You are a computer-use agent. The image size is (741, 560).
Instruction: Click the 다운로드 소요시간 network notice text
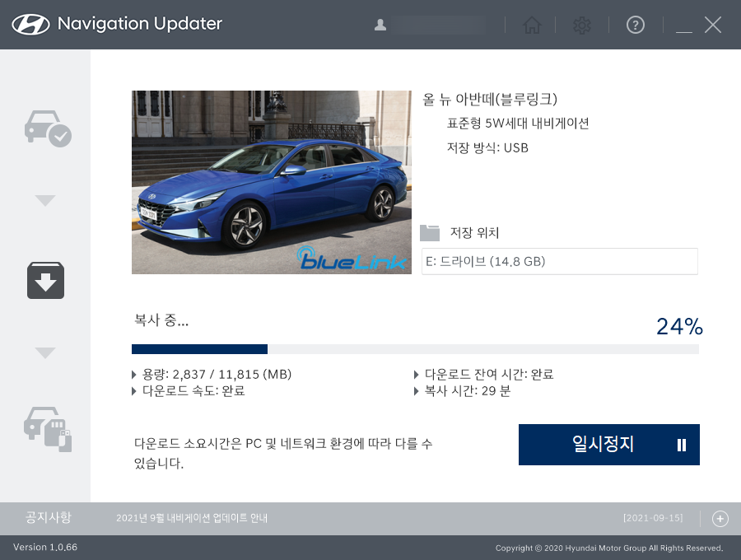coord(283,453)
